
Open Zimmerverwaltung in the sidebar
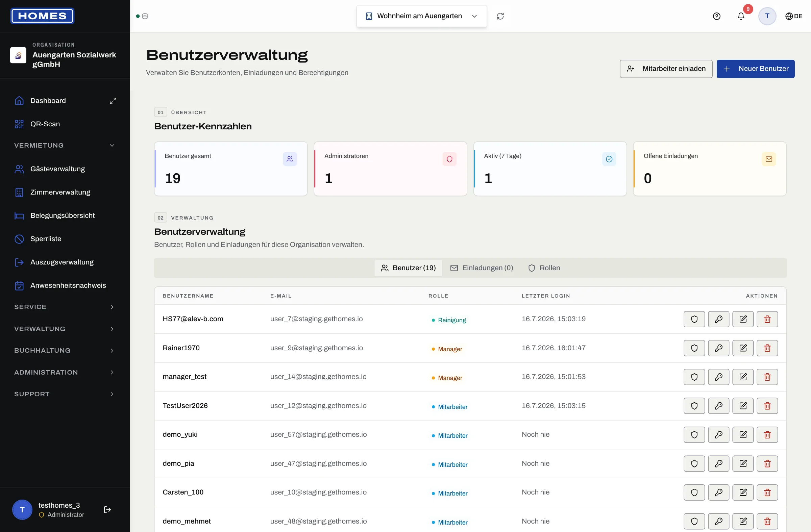(65, 192)
